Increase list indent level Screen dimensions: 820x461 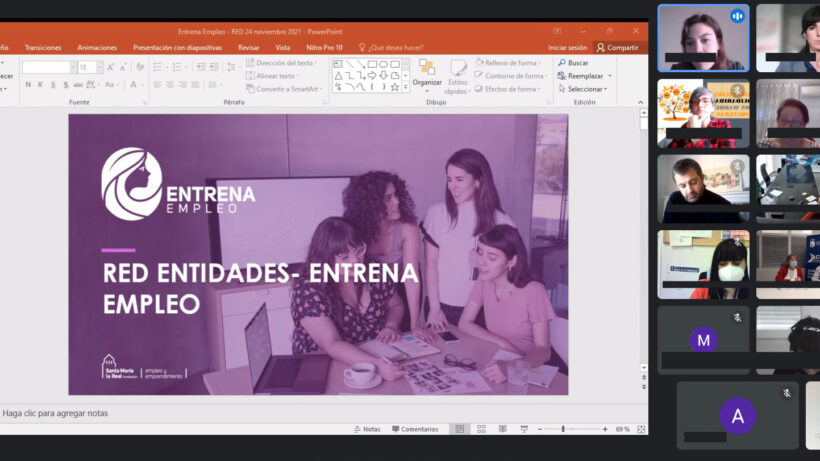pyautogui.click(x=214, y=67)
